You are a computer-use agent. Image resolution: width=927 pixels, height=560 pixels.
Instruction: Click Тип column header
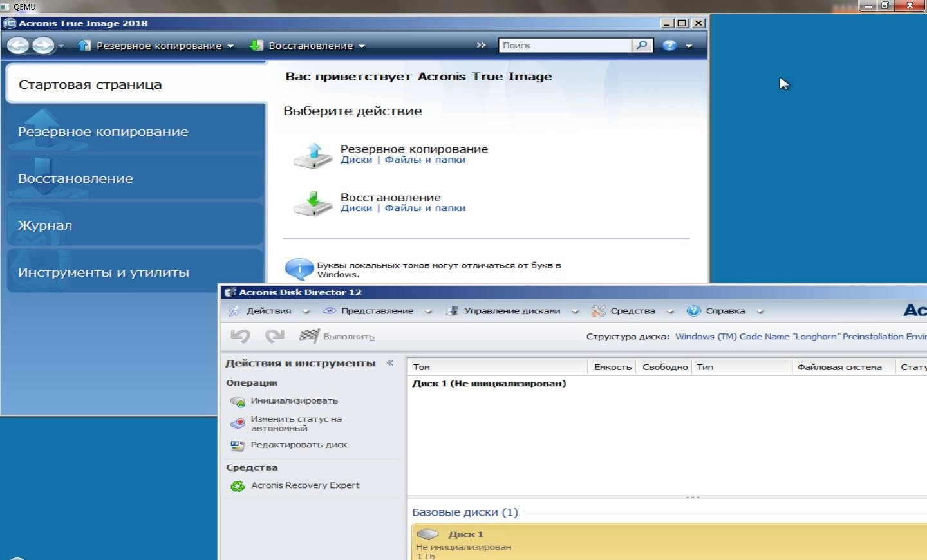click(742, 367)
